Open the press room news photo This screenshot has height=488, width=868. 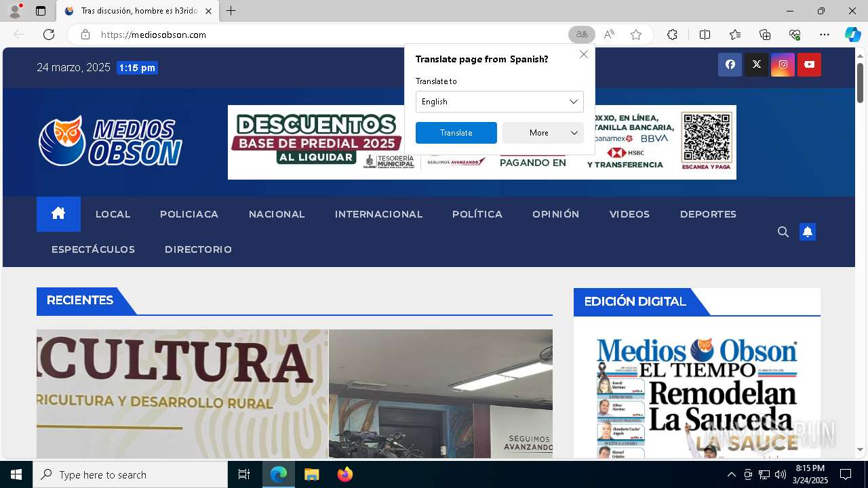tap(441, 394)
